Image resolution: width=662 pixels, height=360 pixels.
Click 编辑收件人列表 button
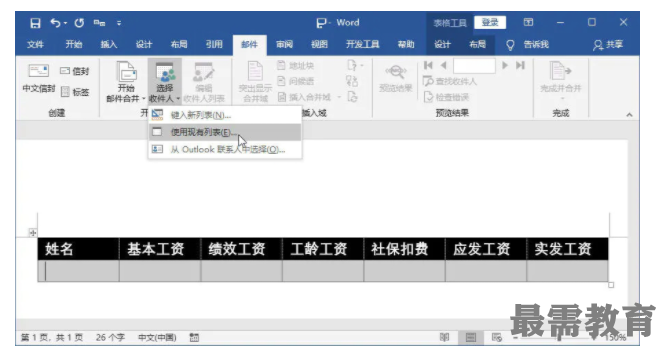tap(204, 82)
